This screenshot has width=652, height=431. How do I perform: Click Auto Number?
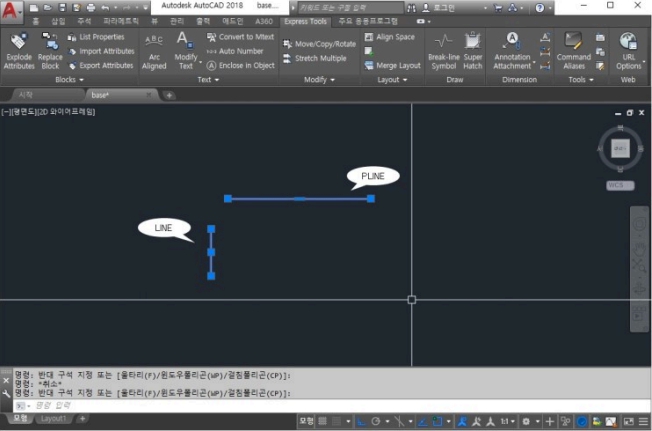pyautogui.click(x=235, y=51)
